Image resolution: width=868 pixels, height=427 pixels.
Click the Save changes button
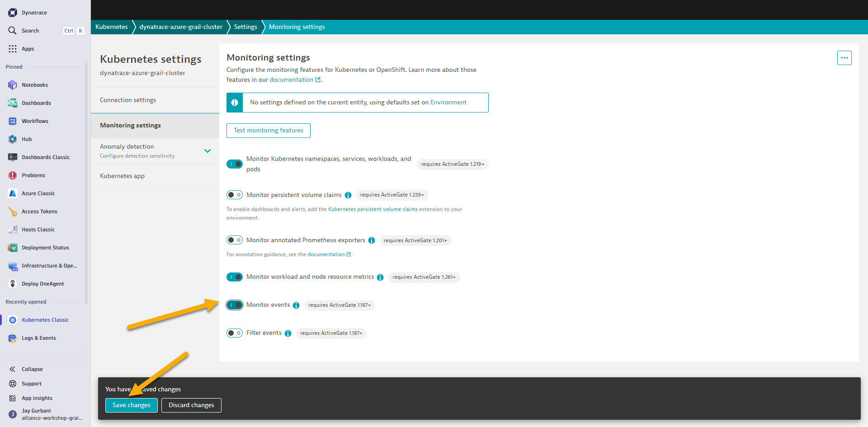132,405
